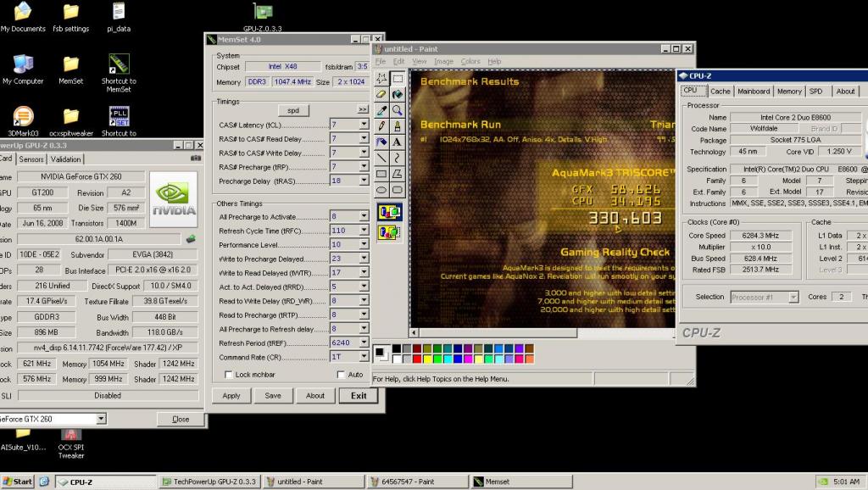
Task: Toggle the Auto checkbox in MemSet
Action: pyautogui.click(x=341, y=375)
